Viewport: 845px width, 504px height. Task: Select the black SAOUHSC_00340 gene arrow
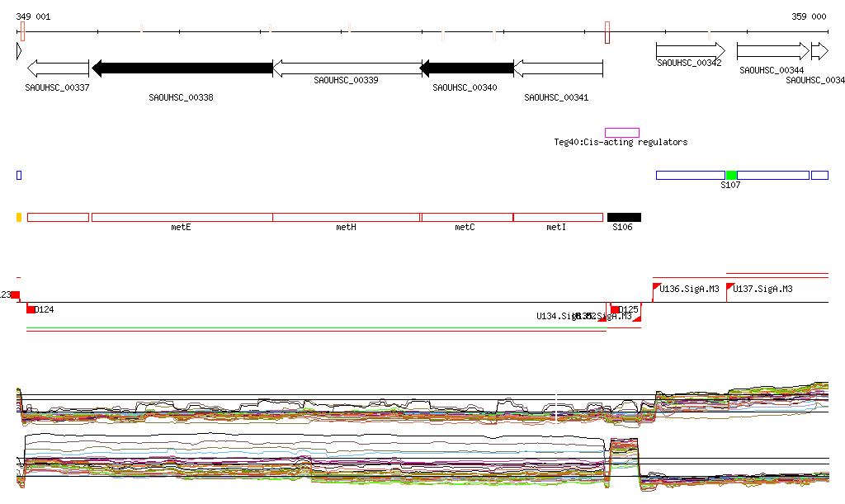coord(467,68)
